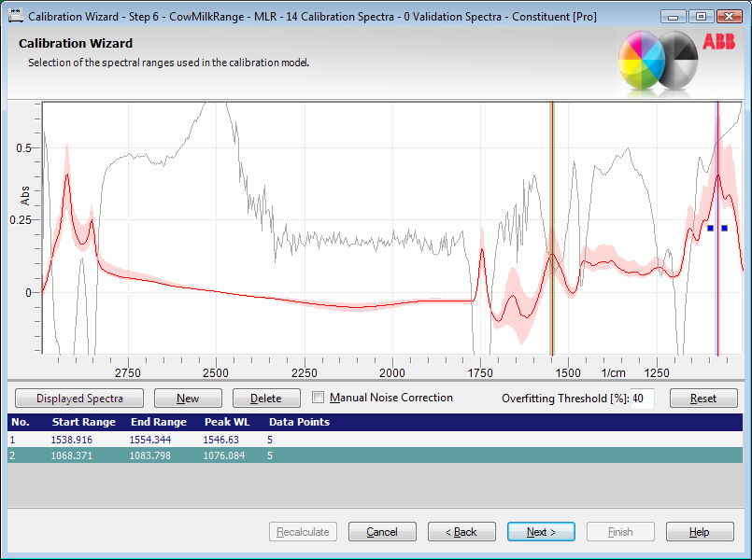
Task: Enable Manual Noise Correction checkbox
Action: tap(319, 398)
